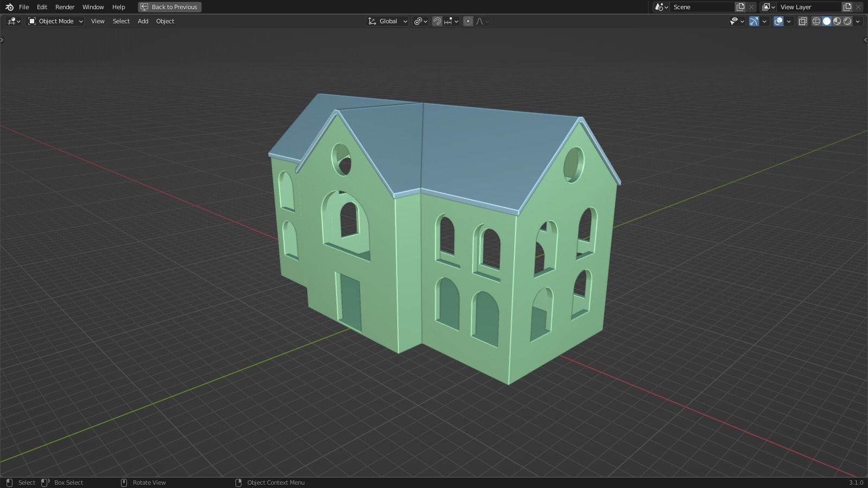
Task: Expand the right sidebar region arrow
Action: pos(865,40)
